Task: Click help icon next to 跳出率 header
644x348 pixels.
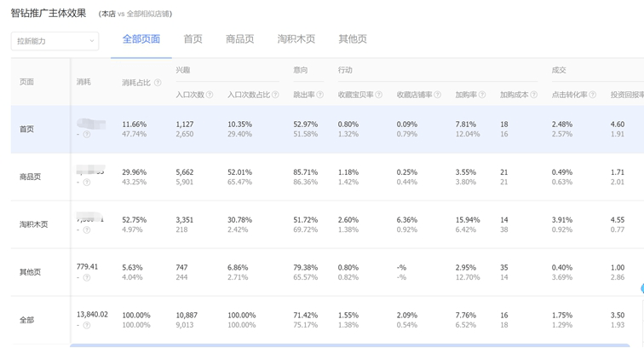Action: tap(320, 95)
